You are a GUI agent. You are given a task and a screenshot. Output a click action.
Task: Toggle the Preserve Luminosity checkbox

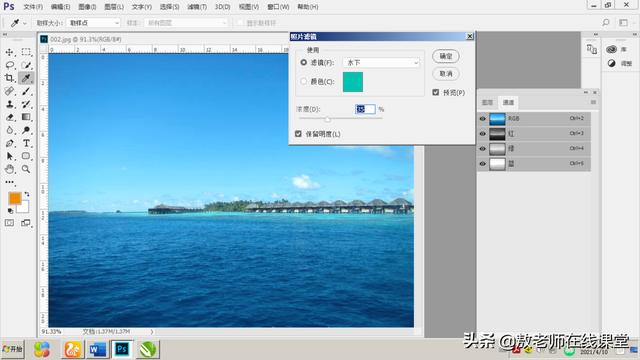click(298, 134)
